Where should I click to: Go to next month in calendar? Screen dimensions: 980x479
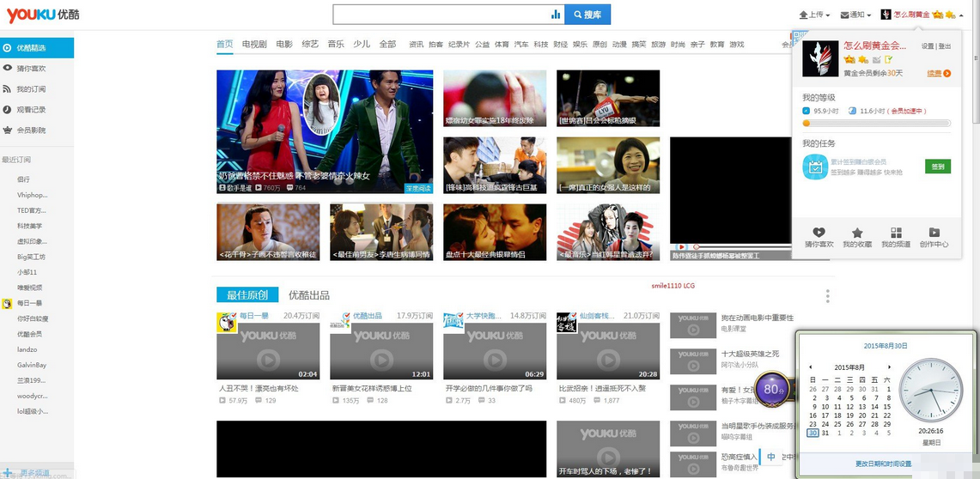tap(889, 367)
